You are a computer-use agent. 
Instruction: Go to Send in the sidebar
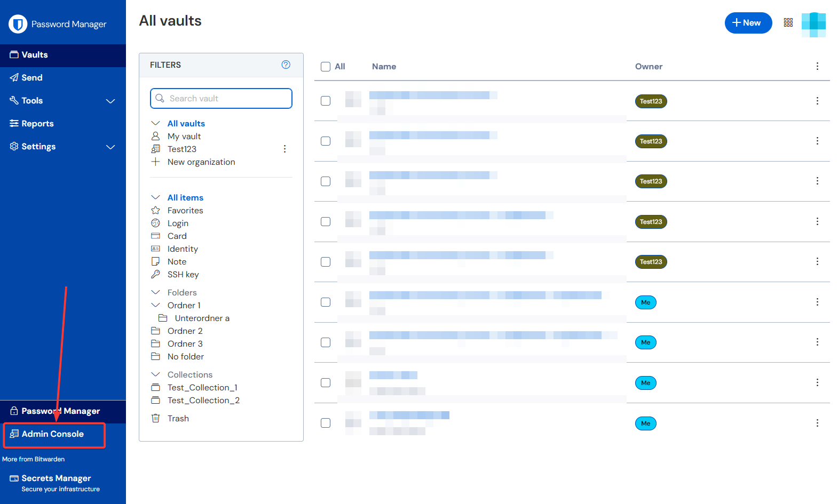(x=32, y=78)
